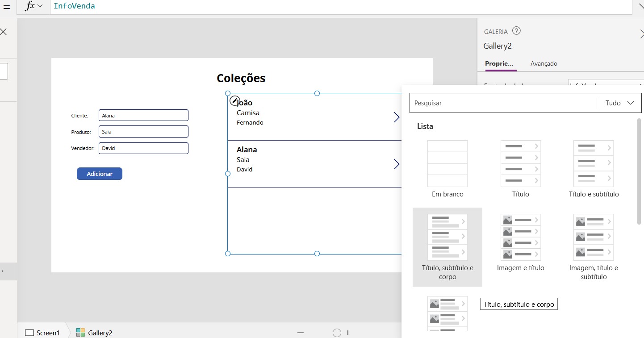
Task: Select the Título, subtítulo e corpo layout
Action: coord(447,247)
